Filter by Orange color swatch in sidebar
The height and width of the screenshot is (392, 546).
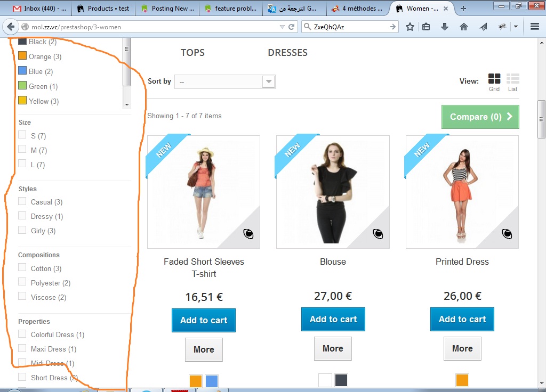click(x=22, y=55)
